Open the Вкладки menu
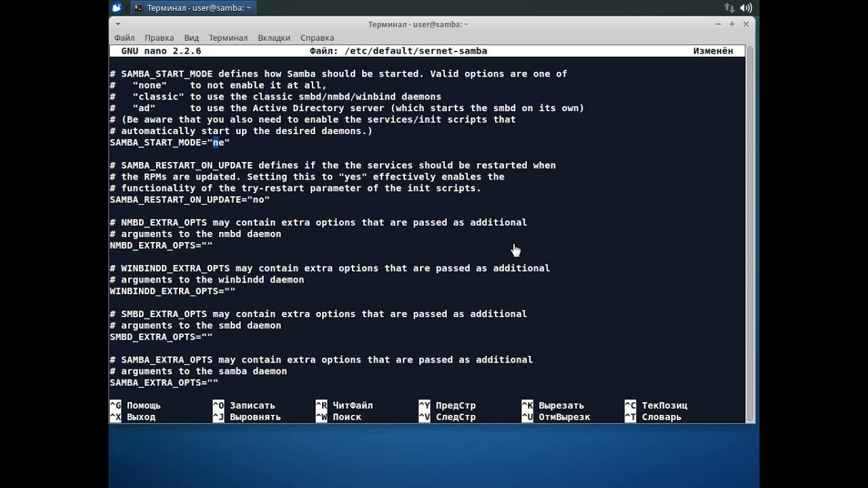The image size is (868, 488). tap(274, 38)
